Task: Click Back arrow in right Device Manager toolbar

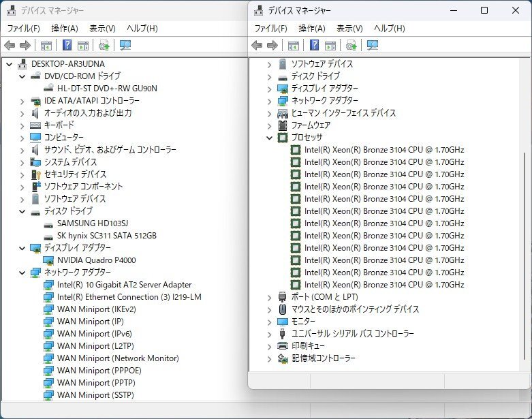Action: (x=257, y=45)
